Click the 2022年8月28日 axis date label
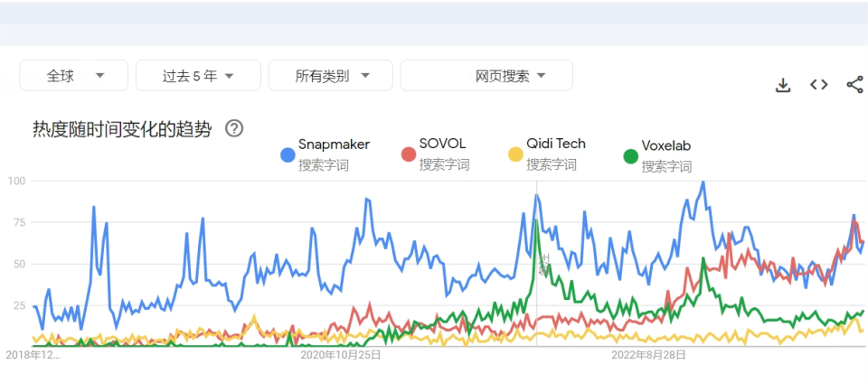868x383 pixels. (x=648, y=355)
